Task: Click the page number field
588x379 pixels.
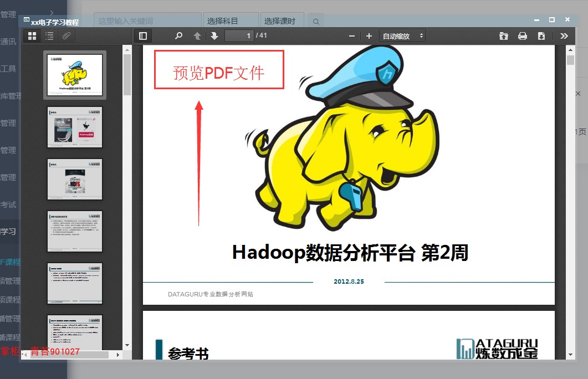Action: (x=239, y=36)
